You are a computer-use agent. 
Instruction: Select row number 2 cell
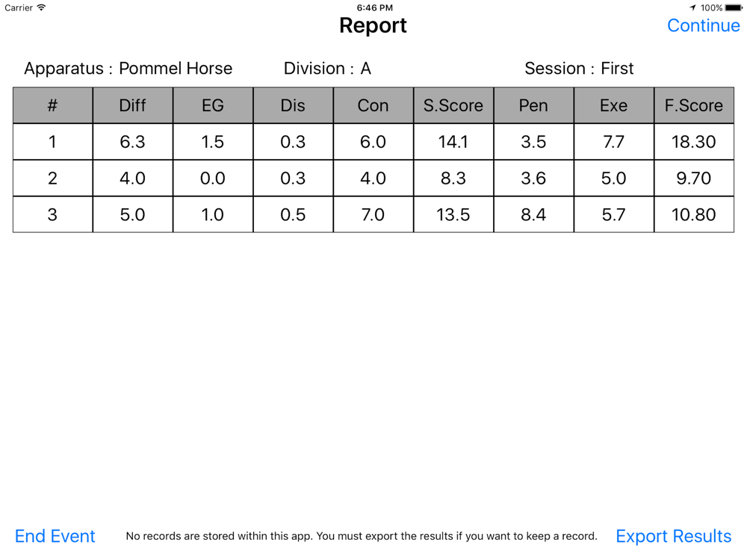coord(52,178)
